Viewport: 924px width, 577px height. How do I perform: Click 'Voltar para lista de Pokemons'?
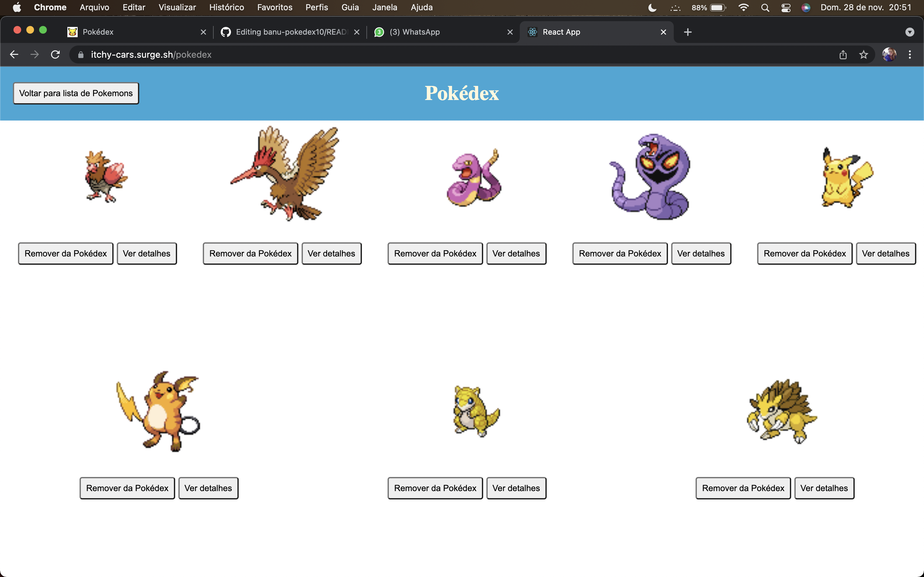(x=76, y=93)
